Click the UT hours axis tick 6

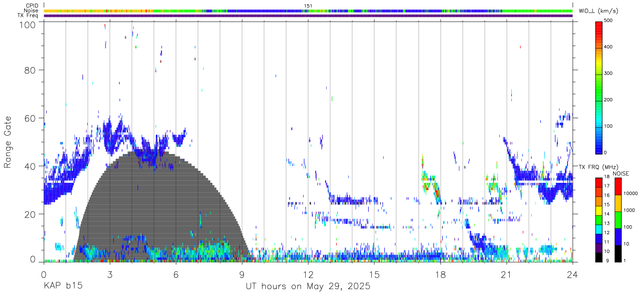coord(176,274)
